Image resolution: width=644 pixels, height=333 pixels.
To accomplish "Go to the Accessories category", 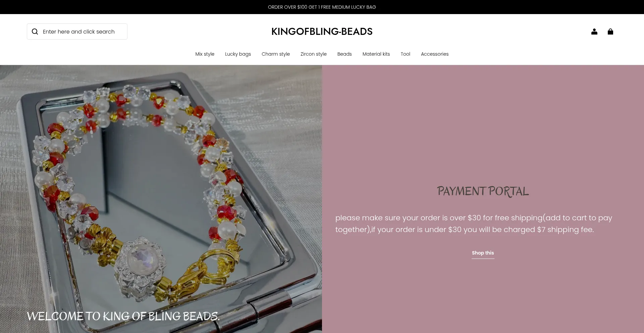I will point(435,54).
